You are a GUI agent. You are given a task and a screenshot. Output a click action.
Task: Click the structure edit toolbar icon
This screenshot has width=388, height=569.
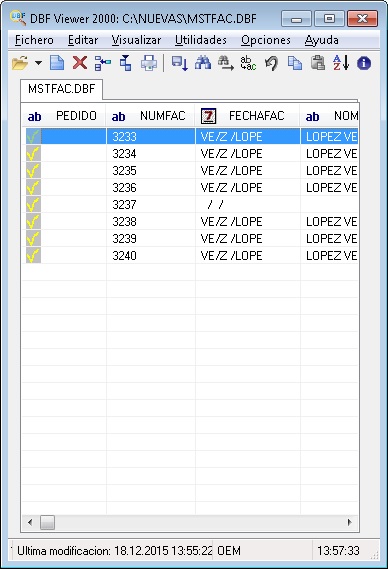pos(103,63)
